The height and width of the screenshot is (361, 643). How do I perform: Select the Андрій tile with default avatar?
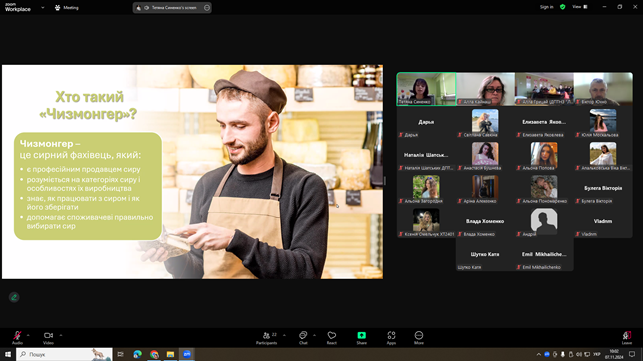pos(544,222)
